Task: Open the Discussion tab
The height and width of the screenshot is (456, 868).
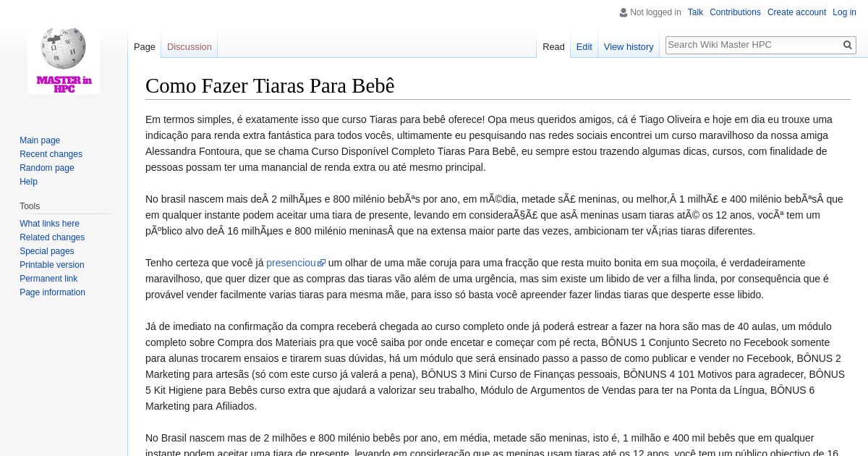Action: pos(190,46)
